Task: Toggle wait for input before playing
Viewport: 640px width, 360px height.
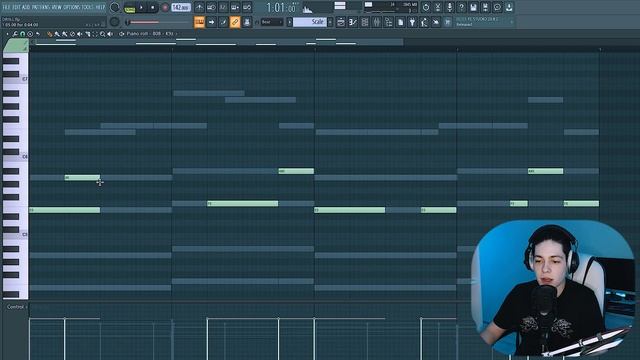Action: click(211, 7)
